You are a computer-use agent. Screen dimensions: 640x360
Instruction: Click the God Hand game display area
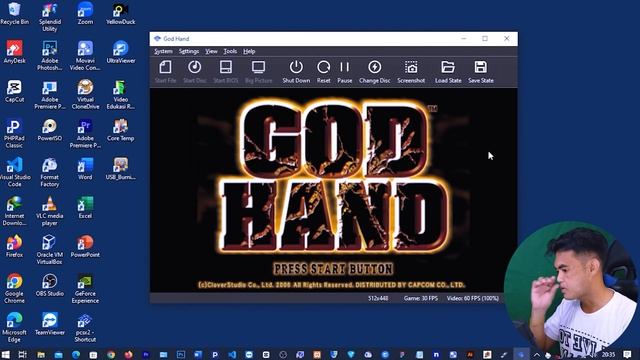point(333,190)
